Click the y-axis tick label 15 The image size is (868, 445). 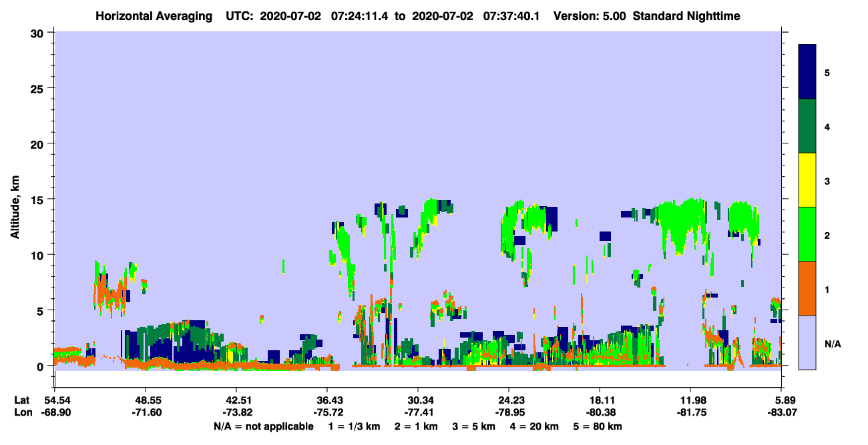39,199
